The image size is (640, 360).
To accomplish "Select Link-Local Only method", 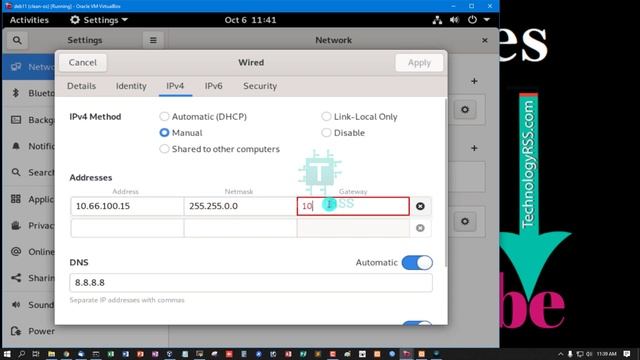I will pos(360,117).
